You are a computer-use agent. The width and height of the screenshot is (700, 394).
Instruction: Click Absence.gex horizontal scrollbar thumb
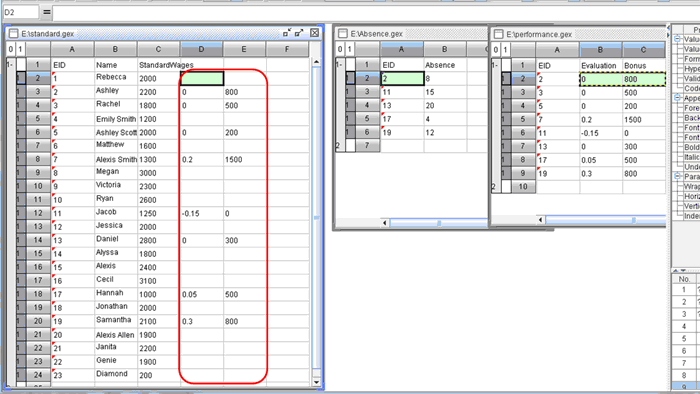pyautogui.click(x=439, y=222)
